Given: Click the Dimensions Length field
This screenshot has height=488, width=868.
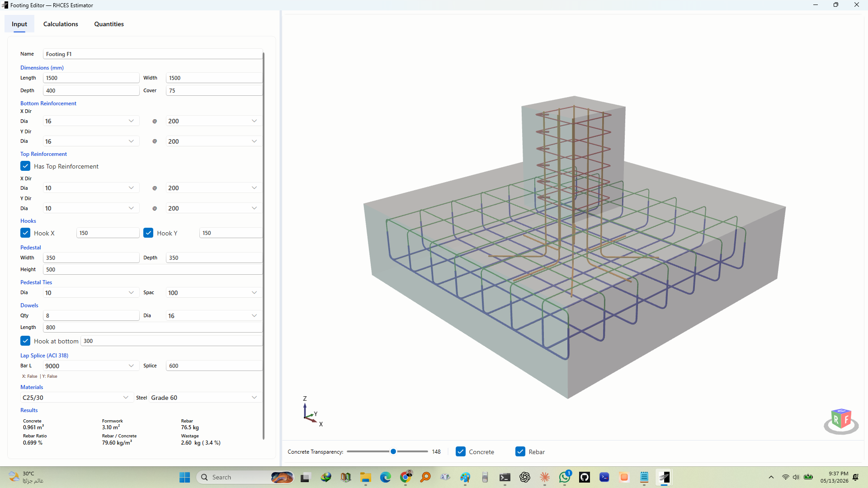Looking at the screenshot, I should pyautogui.click(x=91, y=78).
